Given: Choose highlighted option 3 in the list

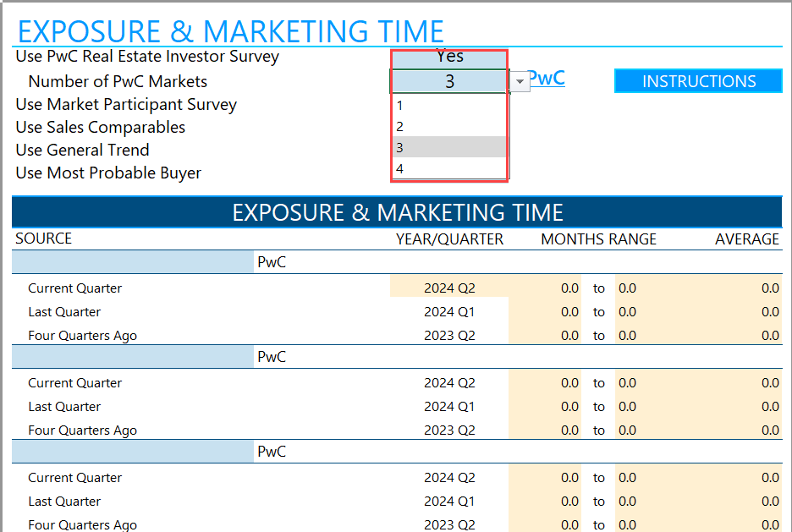Looking at the screenshot, I should pos(450,147).
